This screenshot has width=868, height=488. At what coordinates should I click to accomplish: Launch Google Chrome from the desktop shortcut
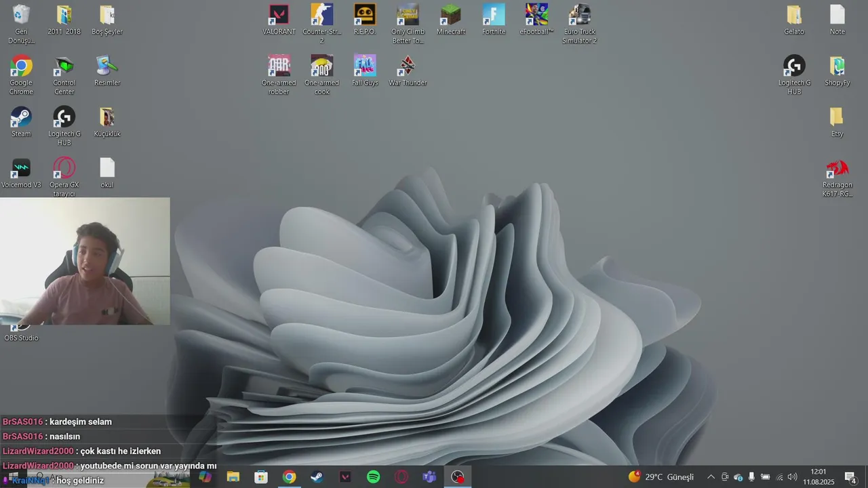click(21, 75)
